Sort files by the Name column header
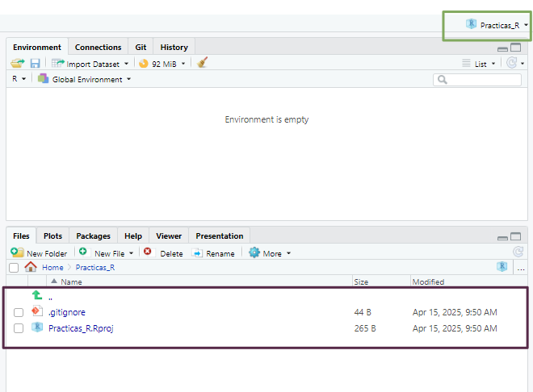Screen dimensions: 533x392 tap(72, 281)
